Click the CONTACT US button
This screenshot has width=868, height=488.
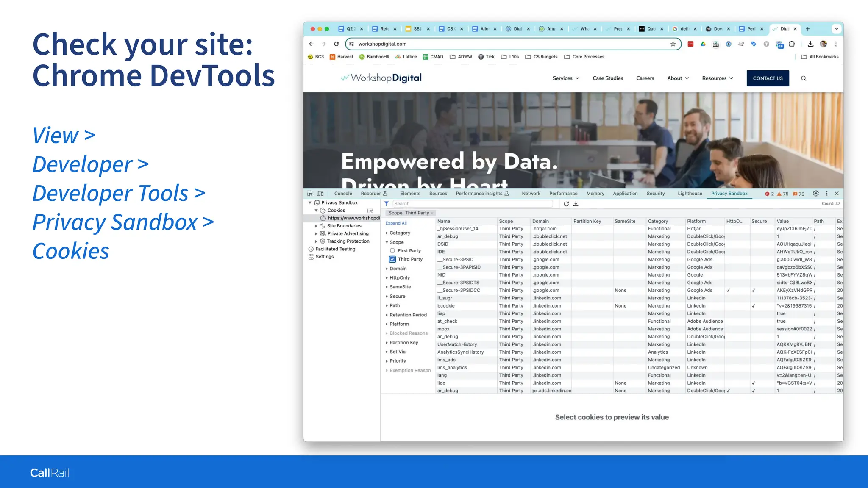click(768, 78)
